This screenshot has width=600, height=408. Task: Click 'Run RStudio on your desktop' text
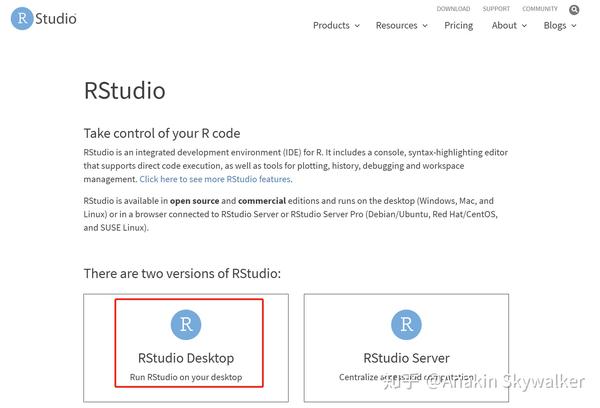pyautogui.click(x=186, y=377)
